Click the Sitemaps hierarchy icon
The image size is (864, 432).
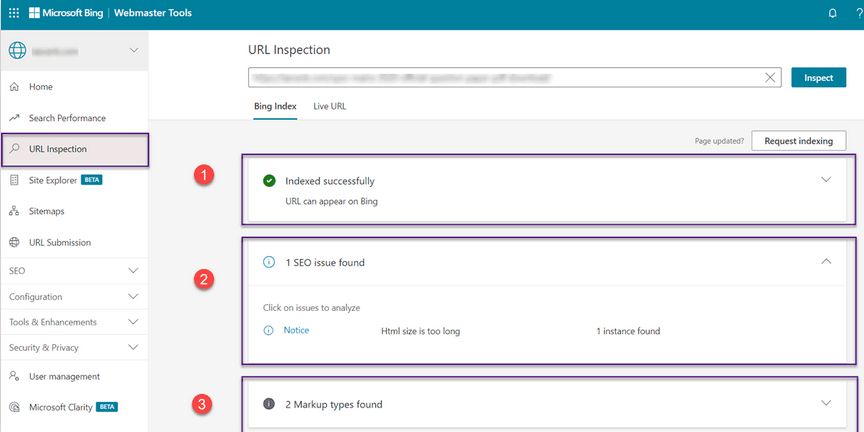point(15,211)
